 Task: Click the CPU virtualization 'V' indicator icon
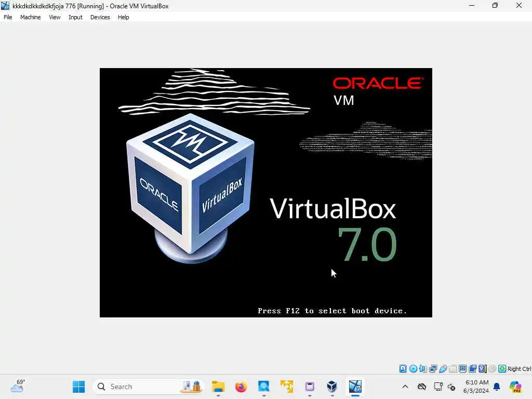point(483,368)
